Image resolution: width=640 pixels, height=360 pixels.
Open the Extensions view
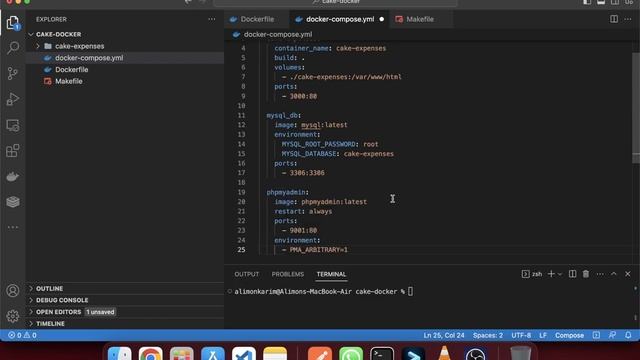click(x=13, y=151)
